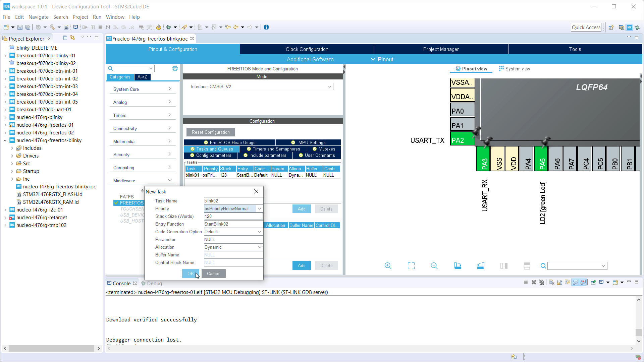Open the Timers and Semaphores tab

coord(273,149)
